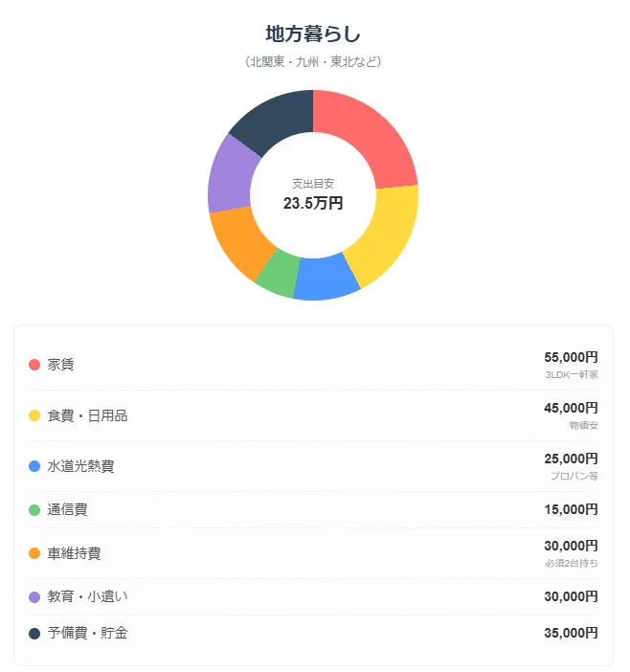This screenshot has width=630, height=672.
Task: Click the purple 教育・小遣い legend dot
Action: coord(34,597)
